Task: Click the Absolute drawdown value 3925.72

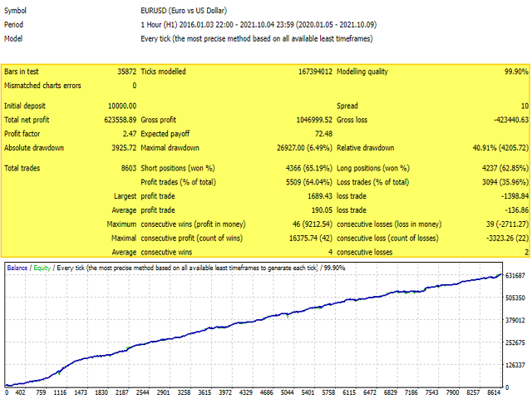Action: tap(124, 148)
